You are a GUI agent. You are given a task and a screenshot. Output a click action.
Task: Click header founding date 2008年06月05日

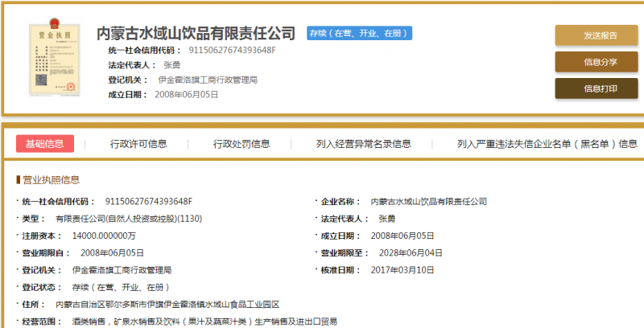tap(187, 95)
